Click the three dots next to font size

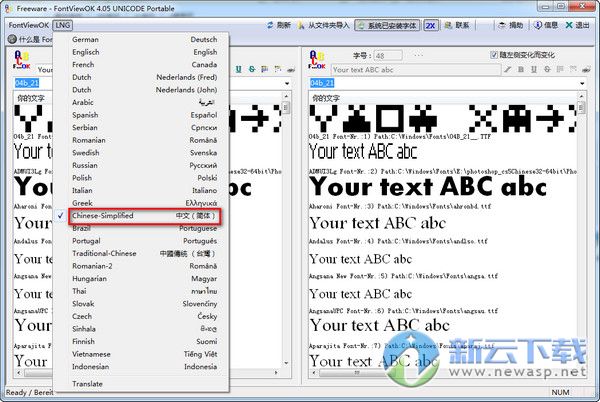(418, 56)
